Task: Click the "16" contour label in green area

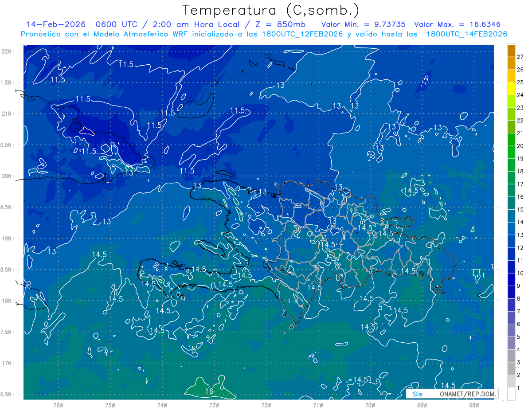Action: 209,391
